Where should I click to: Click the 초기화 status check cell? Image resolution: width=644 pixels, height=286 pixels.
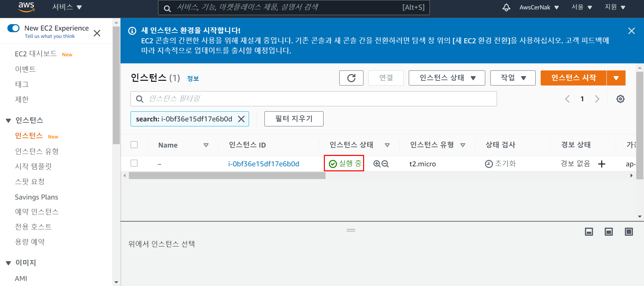(500, 164)
